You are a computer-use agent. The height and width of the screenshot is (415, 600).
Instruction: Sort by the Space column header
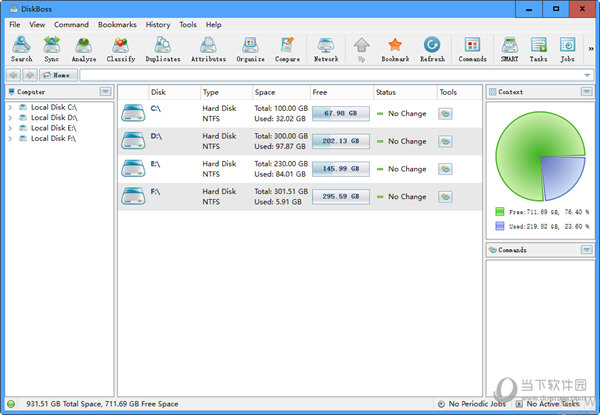(281, 92)
